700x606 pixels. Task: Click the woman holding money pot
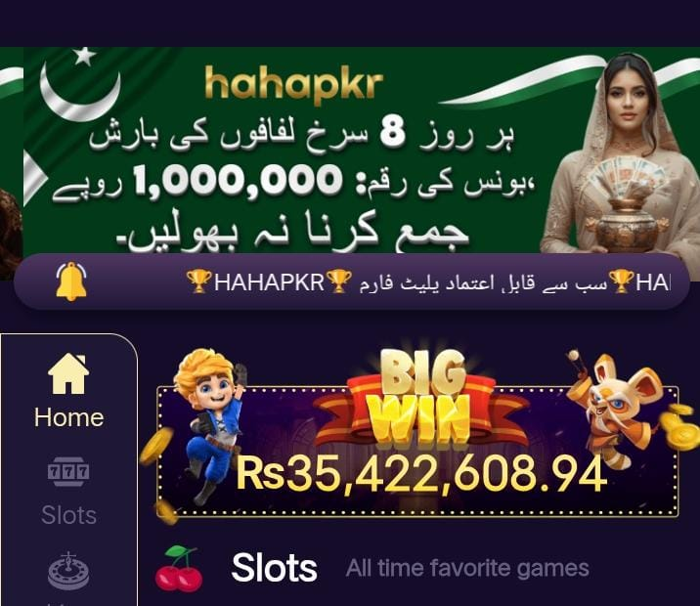[621, 154]
